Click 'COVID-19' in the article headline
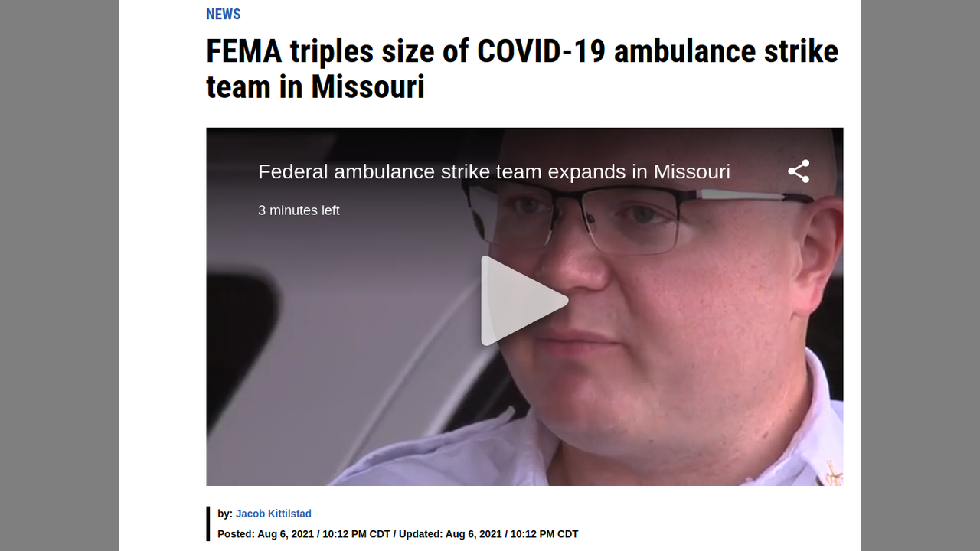This screenshot has height=551, width=980. (x=541, y=51)
